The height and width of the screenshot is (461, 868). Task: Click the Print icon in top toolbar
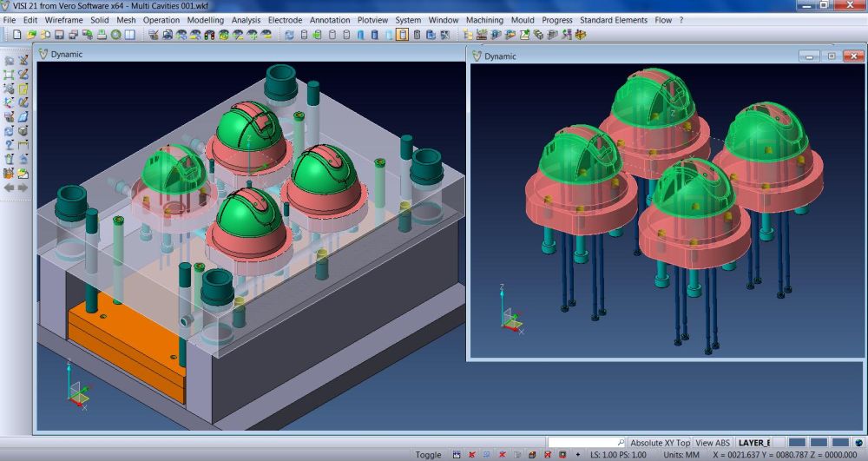point(102,35)
